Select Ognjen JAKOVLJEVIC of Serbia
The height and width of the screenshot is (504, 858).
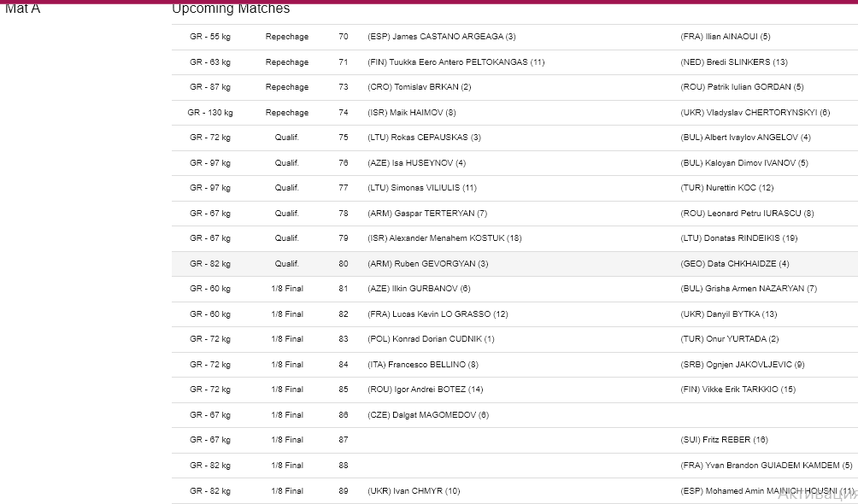click(x=742, y=365)
